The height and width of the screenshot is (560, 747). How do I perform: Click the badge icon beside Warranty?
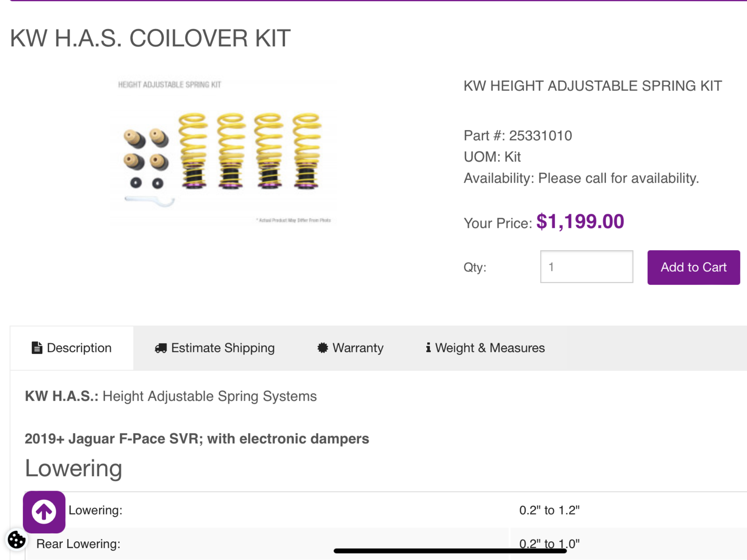coord(323,348)
